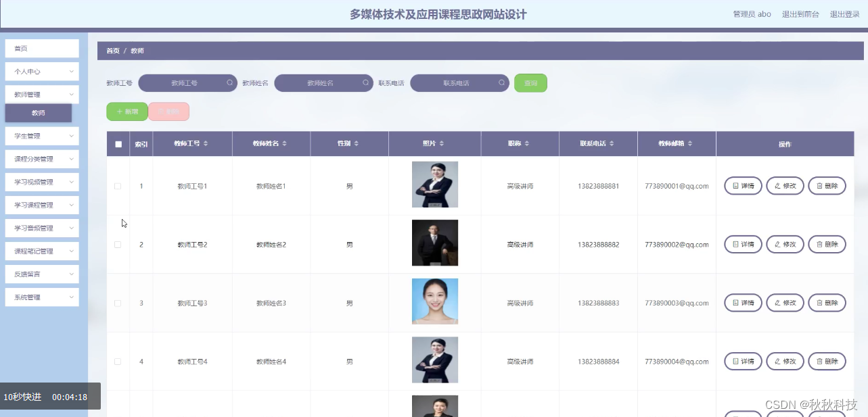
Task: Click the search magnifier in 联系电话 field
Action: pos(501,82)
